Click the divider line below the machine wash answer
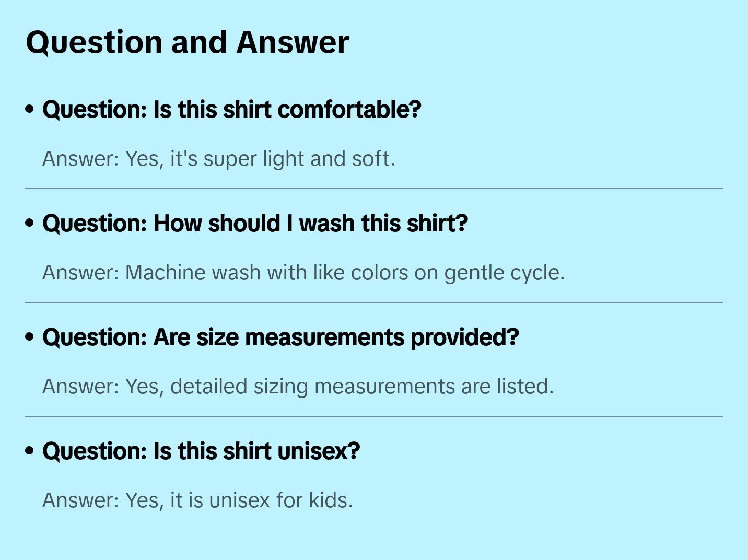Screen dimensions: 748x560 [374, 302]
